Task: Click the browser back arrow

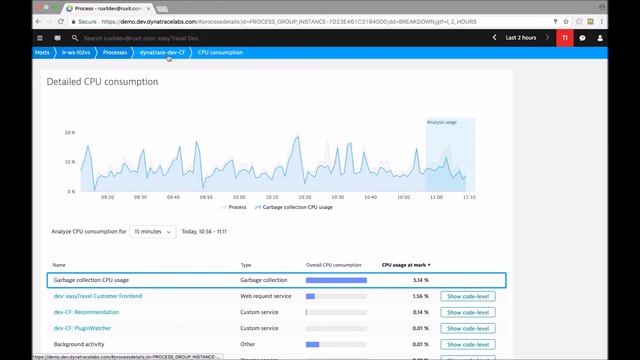Action: point(38,22)
